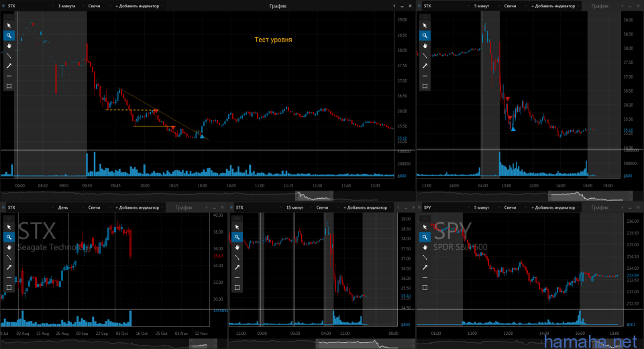This screenshot has height=349, width=644.
Task: Activate zoom tool in top-right STX 5-minute chart
Action: (x=425, y=36)
